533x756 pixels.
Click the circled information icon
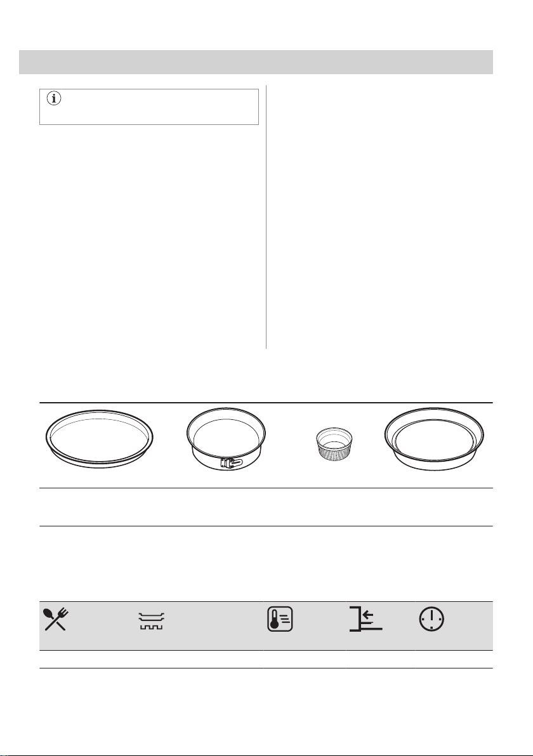pyautogui.click(x=54, y=98)
